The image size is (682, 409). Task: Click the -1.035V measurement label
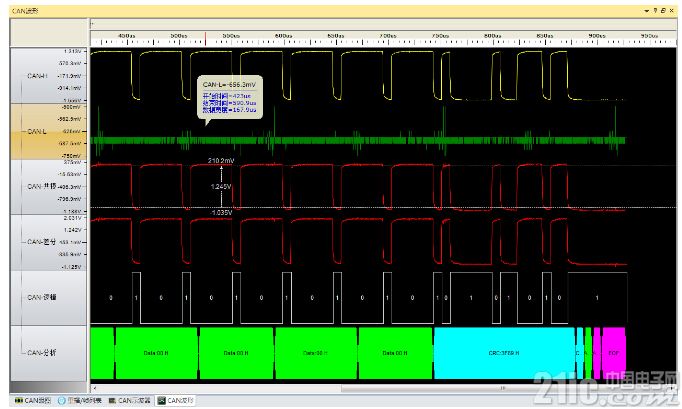coord(221,213)
